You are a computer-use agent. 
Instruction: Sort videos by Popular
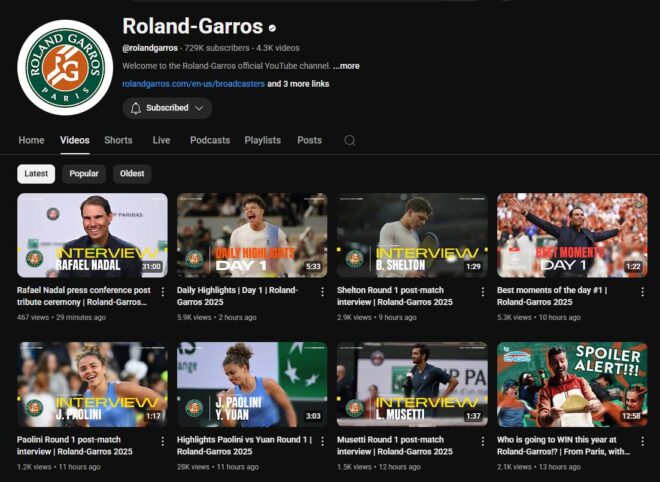84,173
